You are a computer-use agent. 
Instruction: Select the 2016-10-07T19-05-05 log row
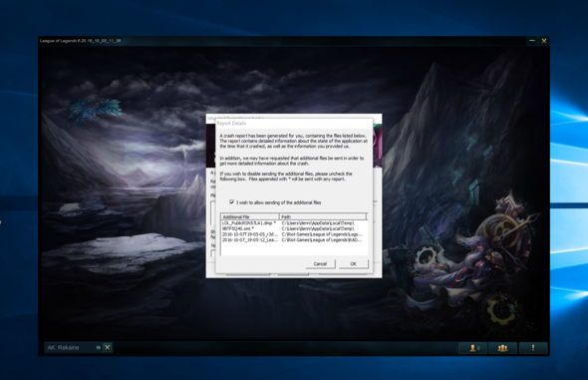pos(294,234)
